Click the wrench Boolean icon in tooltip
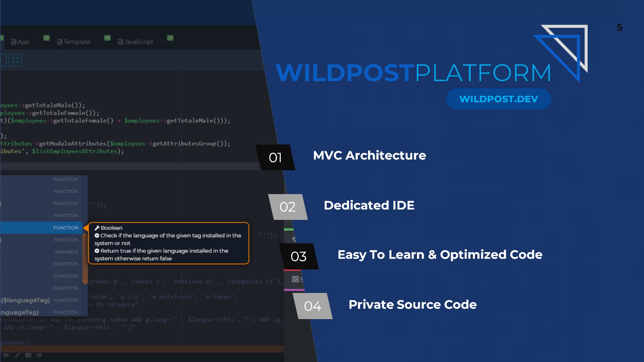644x362 pixels. (x=97, y=228)
